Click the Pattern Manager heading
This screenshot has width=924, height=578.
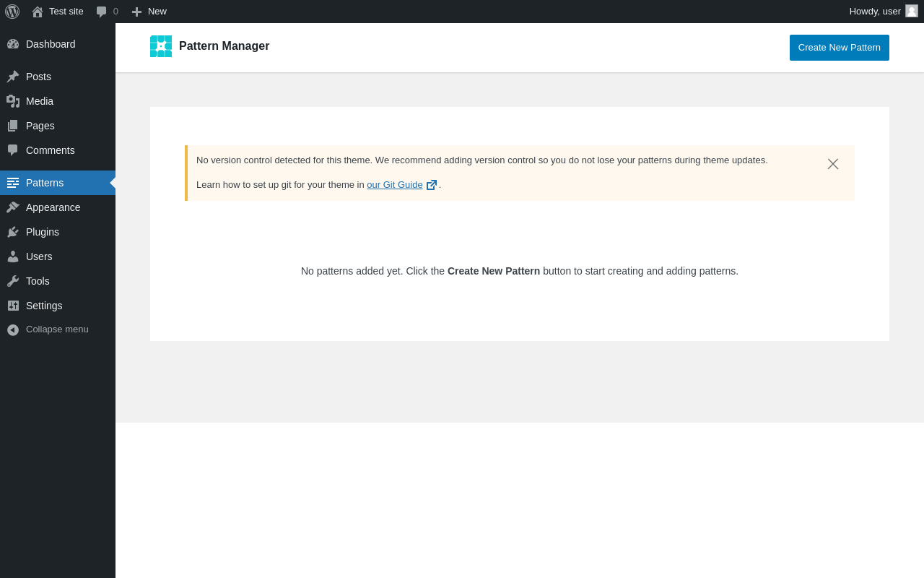point(224,46)
